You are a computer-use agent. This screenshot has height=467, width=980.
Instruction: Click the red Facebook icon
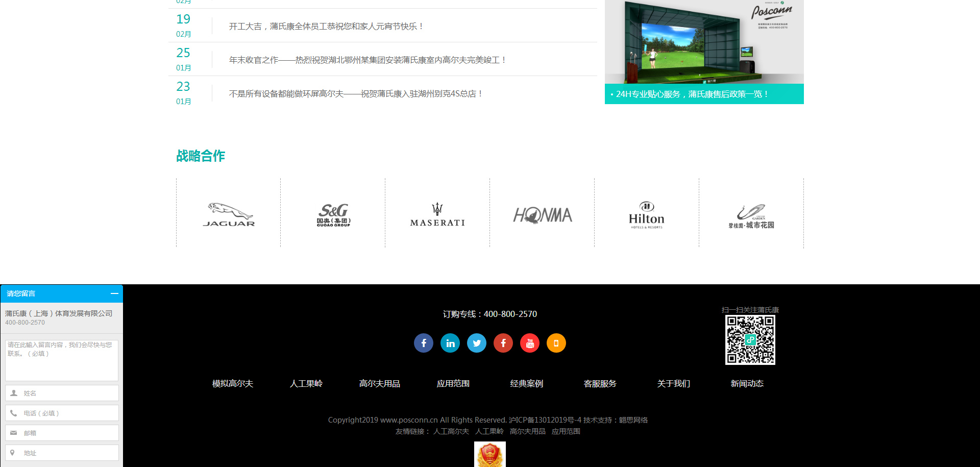tap(503, 343)
